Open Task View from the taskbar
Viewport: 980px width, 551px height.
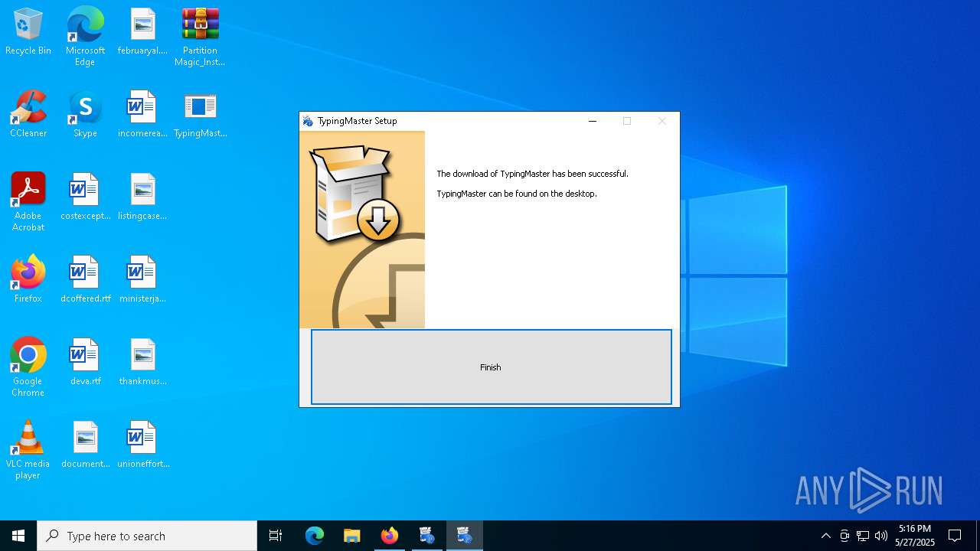coord(276,536)
